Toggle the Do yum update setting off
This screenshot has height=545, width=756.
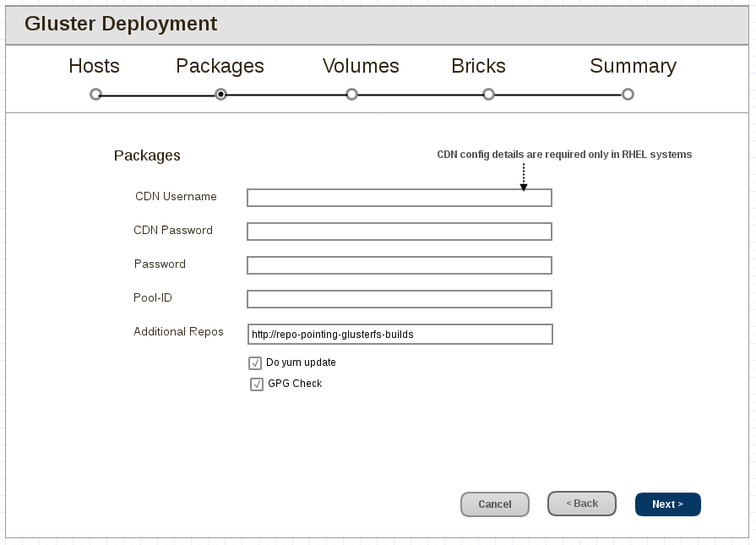pyautogui.click(x=255, y=362)
